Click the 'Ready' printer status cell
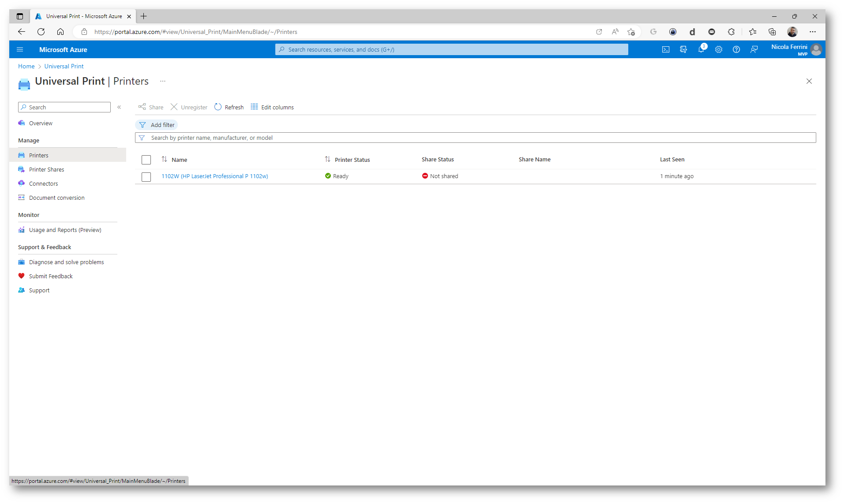 click(337, 176)
